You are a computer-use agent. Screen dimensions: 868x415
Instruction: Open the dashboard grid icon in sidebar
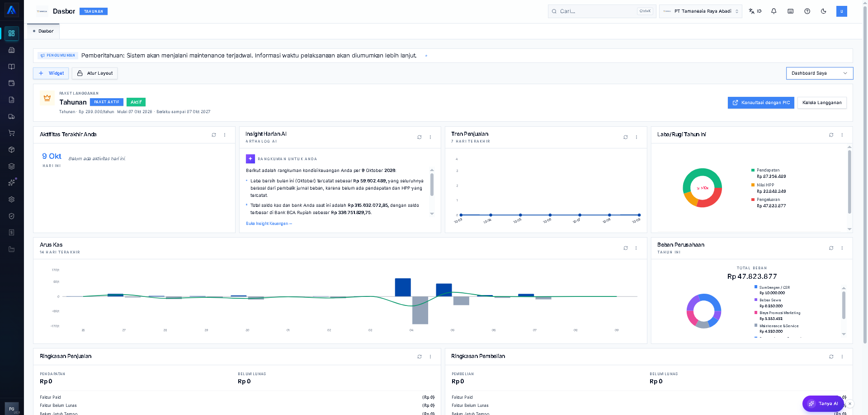point(12,33)
